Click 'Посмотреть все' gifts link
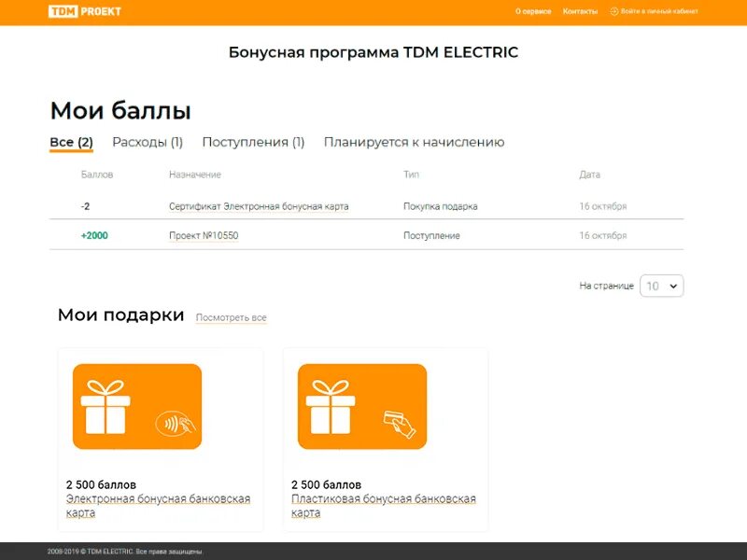 coord(231,317)
